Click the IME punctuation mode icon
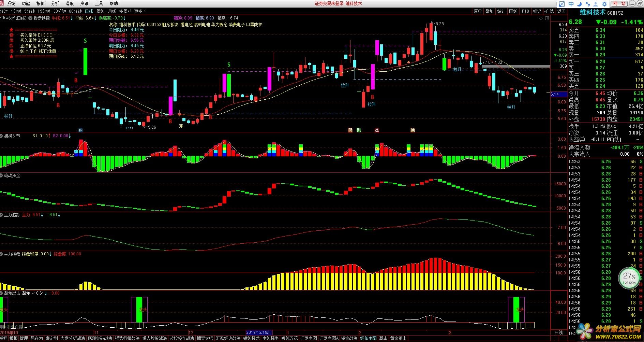644x342 pixels. click(x=587, y=4)
